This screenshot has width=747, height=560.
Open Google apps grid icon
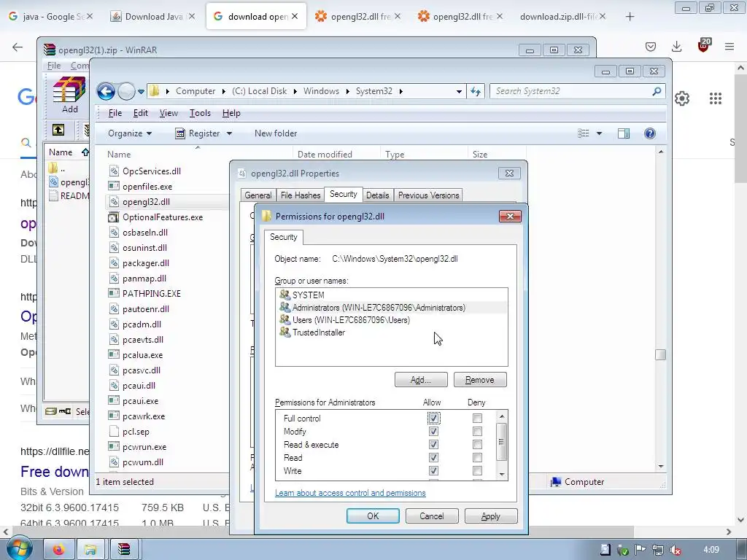(x=716, y=98)
